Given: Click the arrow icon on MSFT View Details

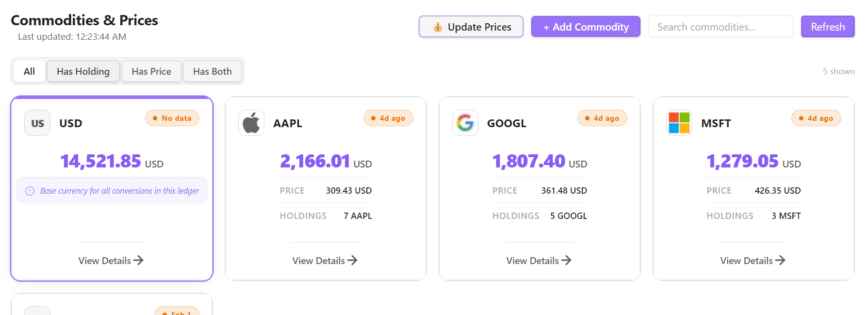Looking at the screenshot, I should [x=781, y=260].
